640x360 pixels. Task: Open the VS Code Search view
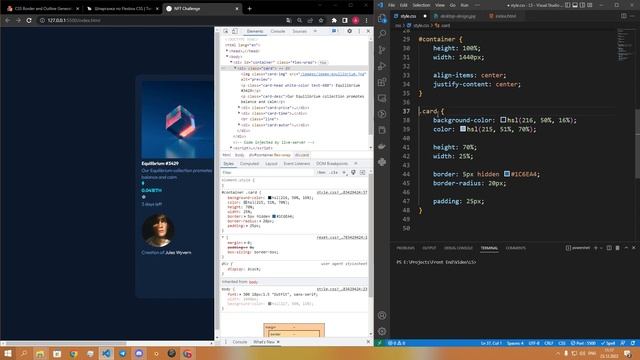click(382, 34)
